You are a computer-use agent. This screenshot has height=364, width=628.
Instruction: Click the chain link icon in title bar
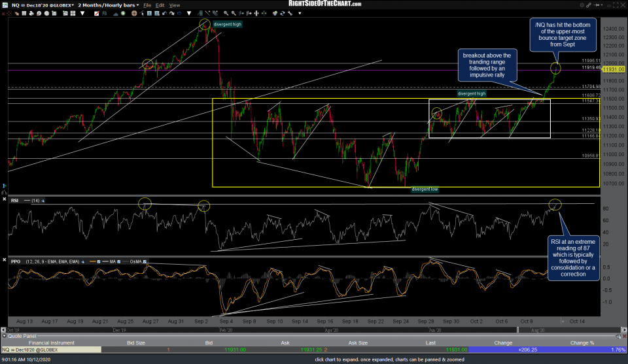click(x=589, y=5)
